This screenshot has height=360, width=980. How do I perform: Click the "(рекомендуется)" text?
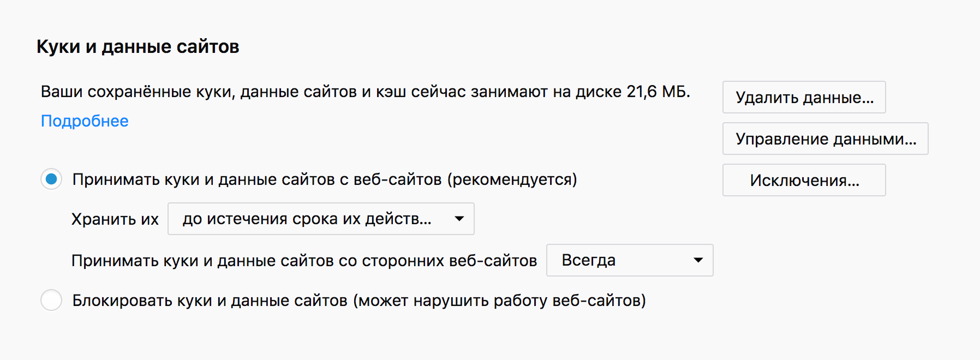pyautogui.click(x=512, y=179)
